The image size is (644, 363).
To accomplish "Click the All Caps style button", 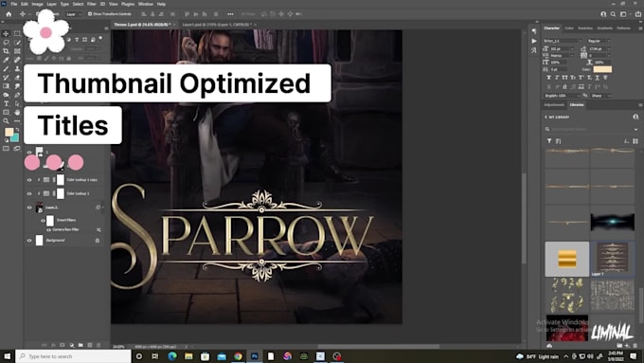I will (565, 78).
